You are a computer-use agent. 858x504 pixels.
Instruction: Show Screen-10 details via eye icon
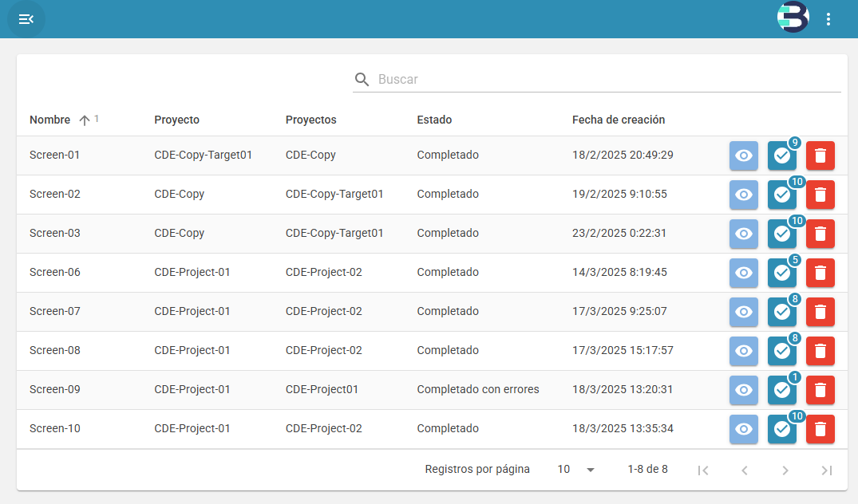(744, 429)
